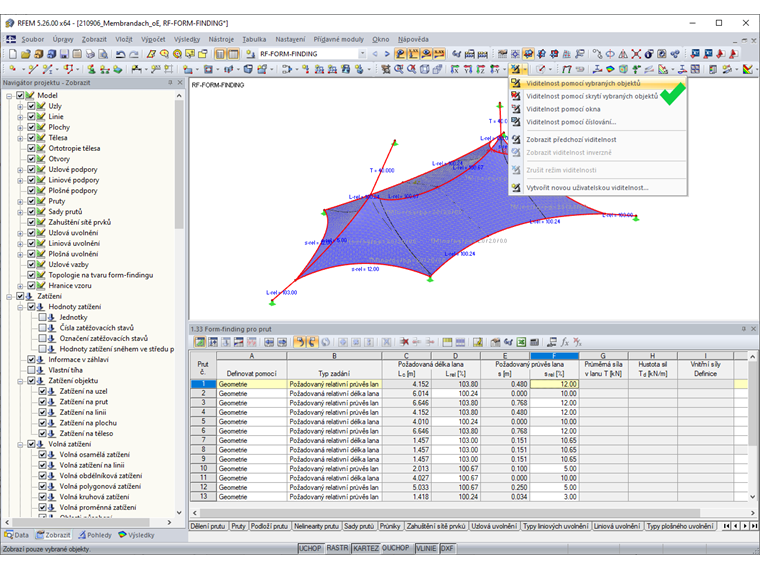Image resolution: width=760 pixels, height=570 pixels.
Task: Expand the Uzlové podpory tree node
Action: point(20,170)
